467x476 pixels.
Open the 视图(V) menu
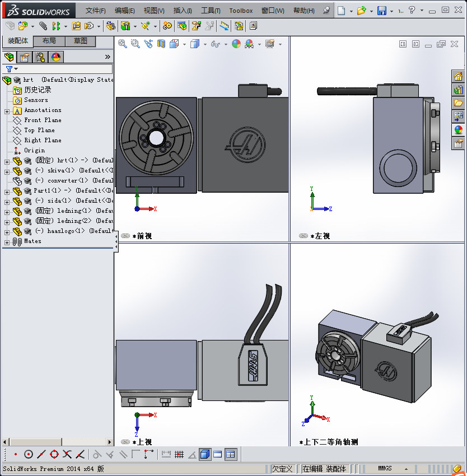[x=154, y=11]
